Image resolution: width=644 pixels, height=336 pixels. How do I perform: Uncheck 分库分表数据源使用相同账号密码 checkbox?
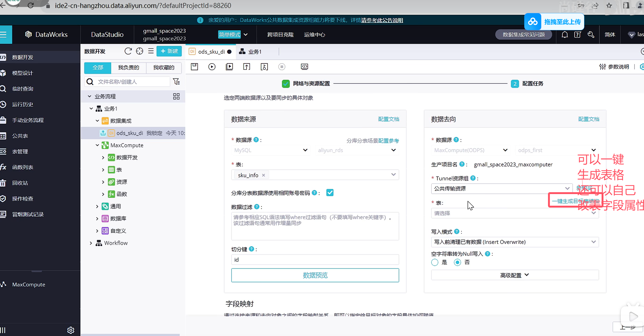(x=330, y=192)
